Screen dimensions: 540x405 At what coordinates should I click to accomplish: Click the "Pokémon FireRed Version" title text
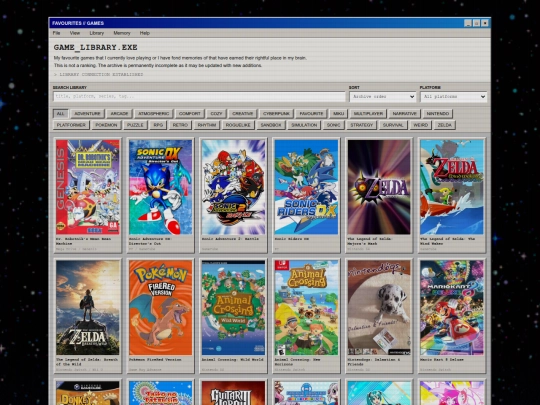point(155,360)
